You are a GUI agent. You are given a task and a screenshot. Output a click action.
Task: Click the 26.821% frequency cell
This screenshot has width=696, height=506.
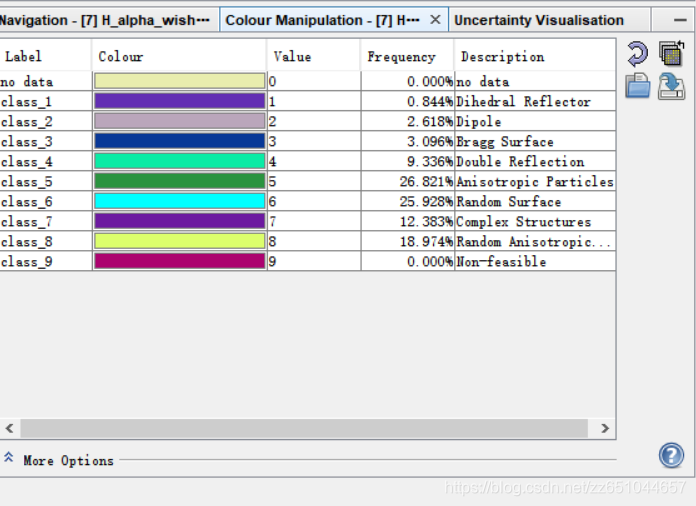click(408, 181)
